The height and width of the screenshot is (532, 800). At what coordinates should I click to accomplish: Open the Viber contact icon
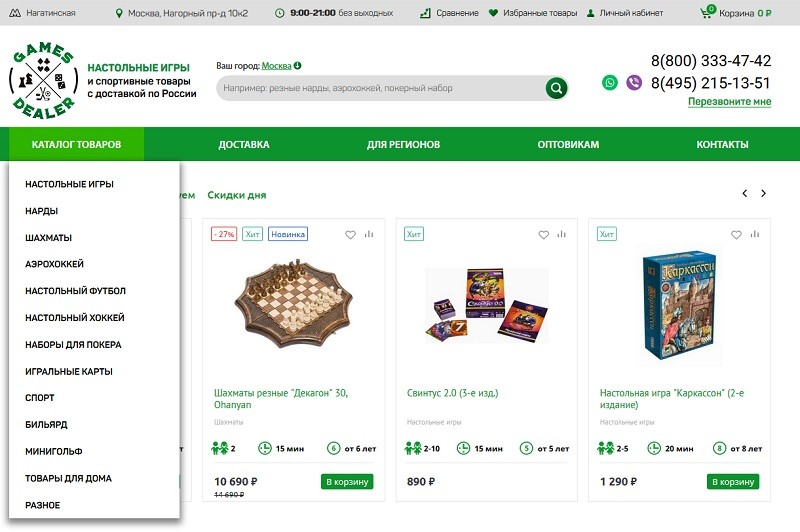[x=634, y=83]
